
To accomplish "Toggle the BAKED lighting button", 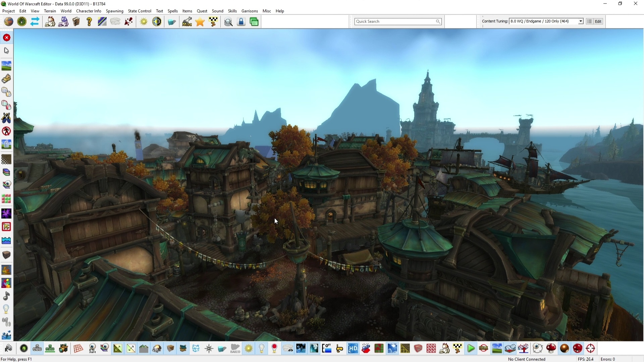I will click(235, 349).
